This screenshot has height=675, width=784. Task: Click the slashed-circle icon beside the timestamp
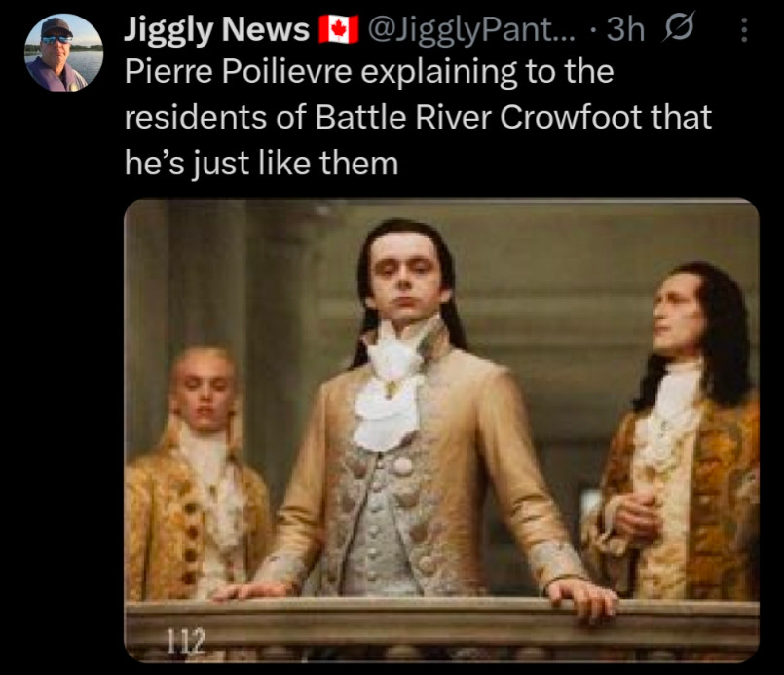coord(678,27)
